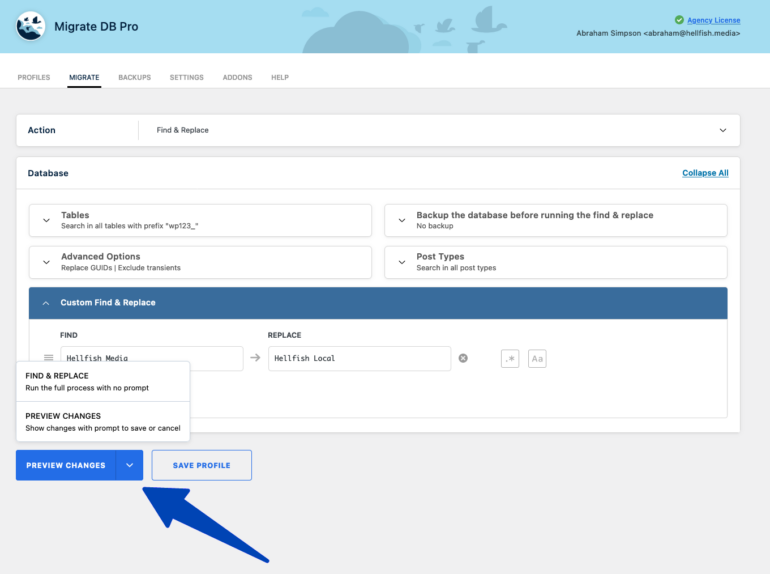Click the arrow between Find and Replace

point(255,358)
